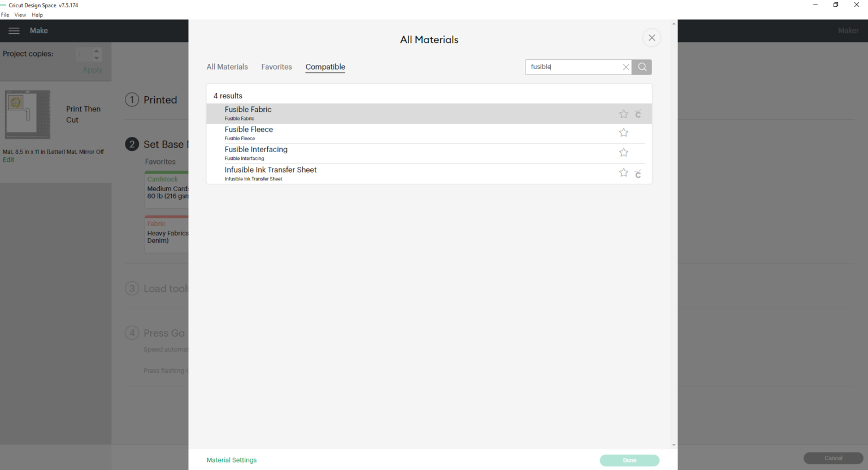
Task: Close the All Materials dialog
Action: [x=652, y=38]
